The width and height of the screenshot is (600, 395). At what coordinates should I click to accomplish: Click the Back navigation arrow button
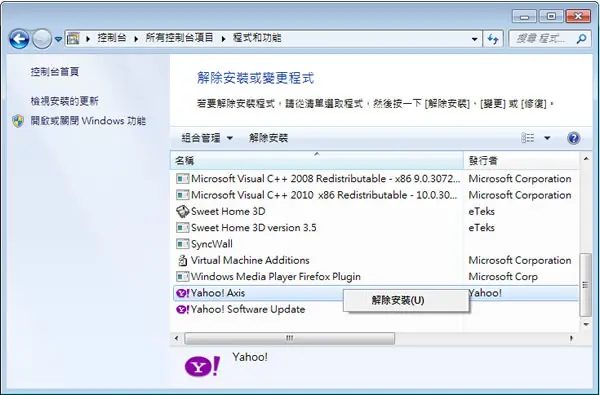tap(19, 39)
